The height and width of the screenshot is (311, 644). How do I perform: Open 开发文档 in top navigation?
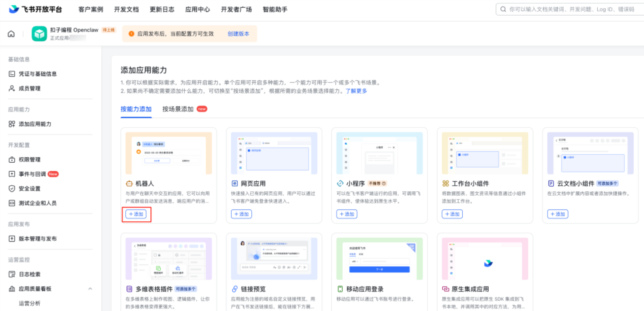click(x=126, y=9)
